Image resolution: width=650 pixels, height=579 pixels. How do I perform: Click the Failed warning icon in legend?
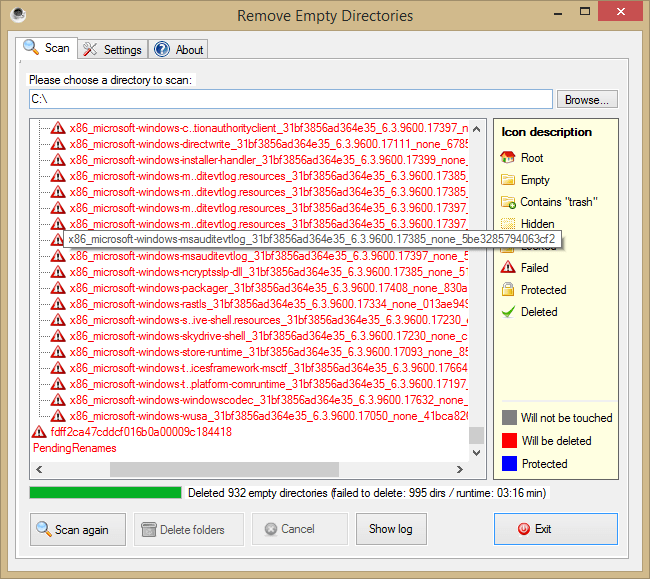508,267
